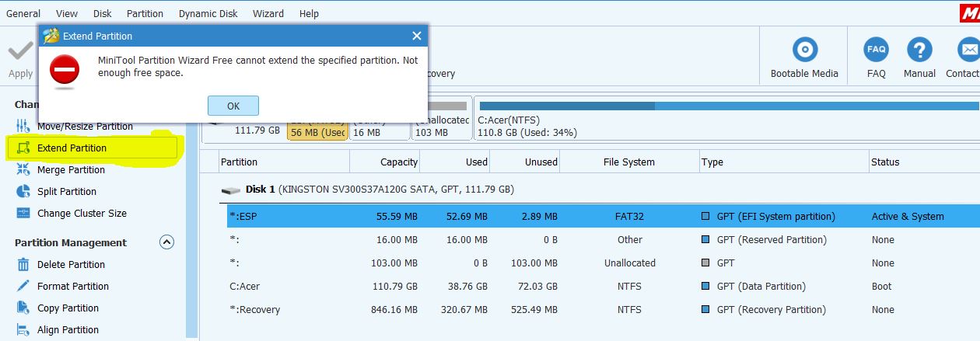Select the 16.00 MB Other partition row
The image size is (980, 341).
coord(604,239)
